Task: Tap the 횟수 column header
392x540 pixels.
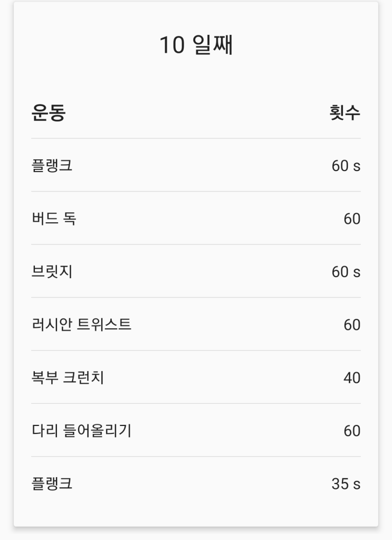Action: point(345,112)
